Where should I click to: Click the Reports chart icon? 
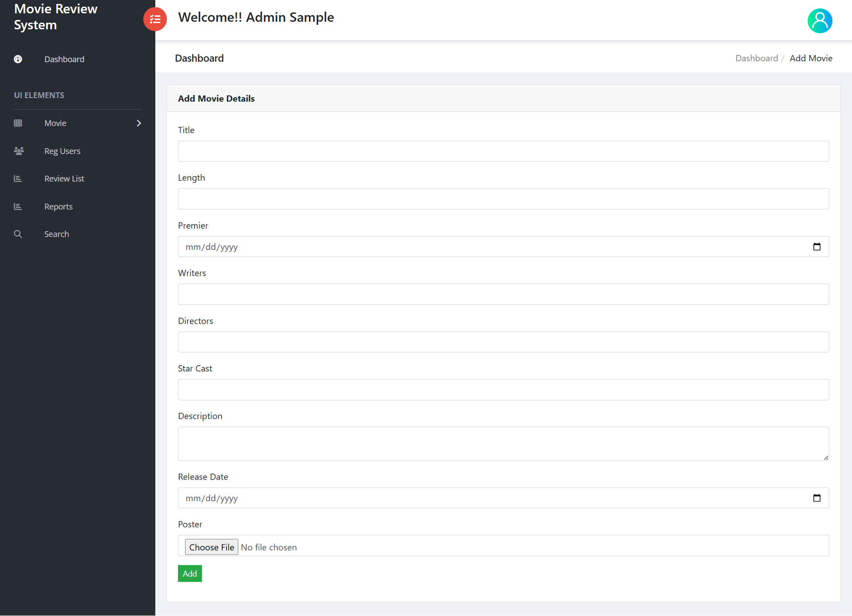pos(18,206)
